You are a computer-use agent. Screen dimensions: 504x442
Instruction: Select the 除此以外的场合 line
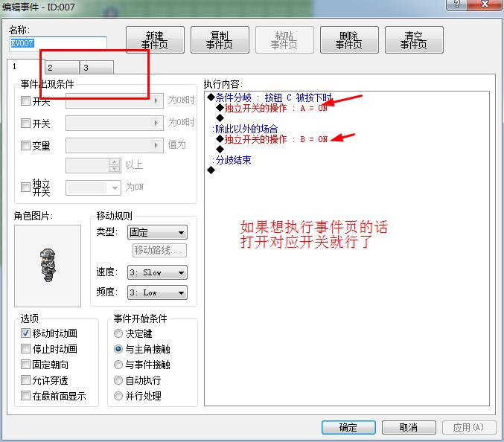tap(245, 129)
